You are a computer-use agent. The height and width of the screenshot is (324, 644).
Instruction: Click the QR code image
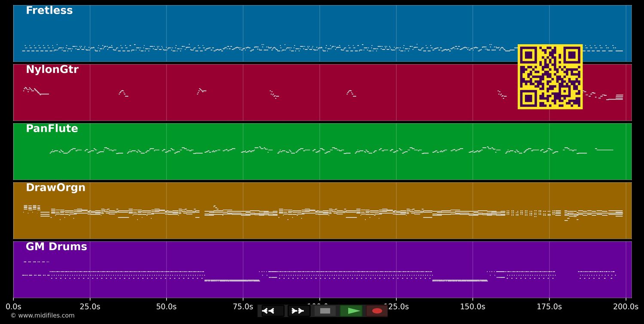pos(550,77)
